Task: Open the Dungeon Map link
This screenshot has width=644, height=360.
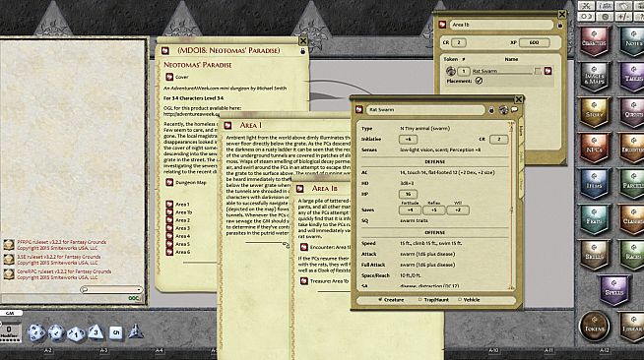Action: [x=169, y=182]
